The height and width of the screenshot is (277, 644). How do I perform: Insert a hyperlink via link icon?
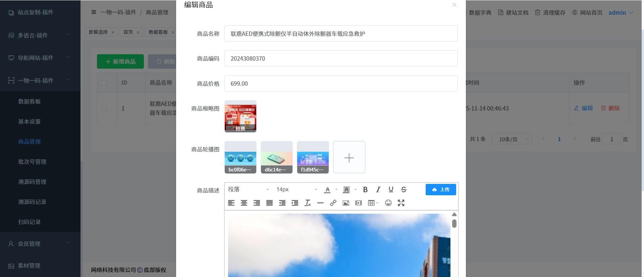(x=333, y=203)
